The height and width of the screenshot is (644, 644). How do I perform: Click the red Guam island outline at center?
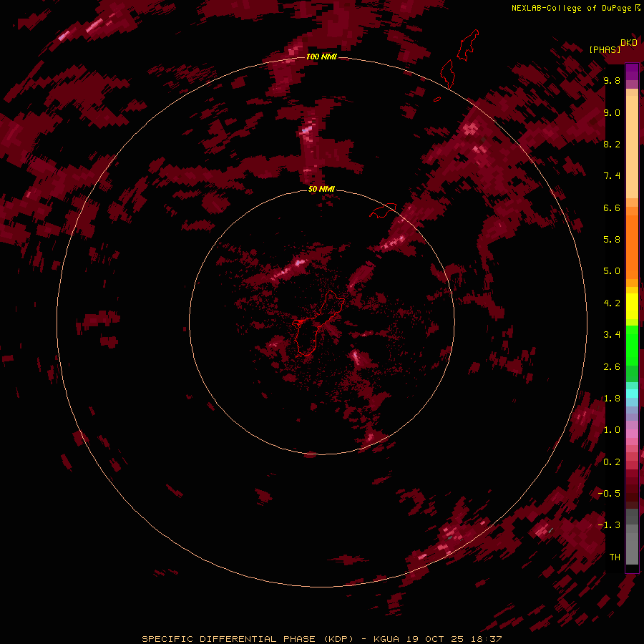[x=317, y=323]
